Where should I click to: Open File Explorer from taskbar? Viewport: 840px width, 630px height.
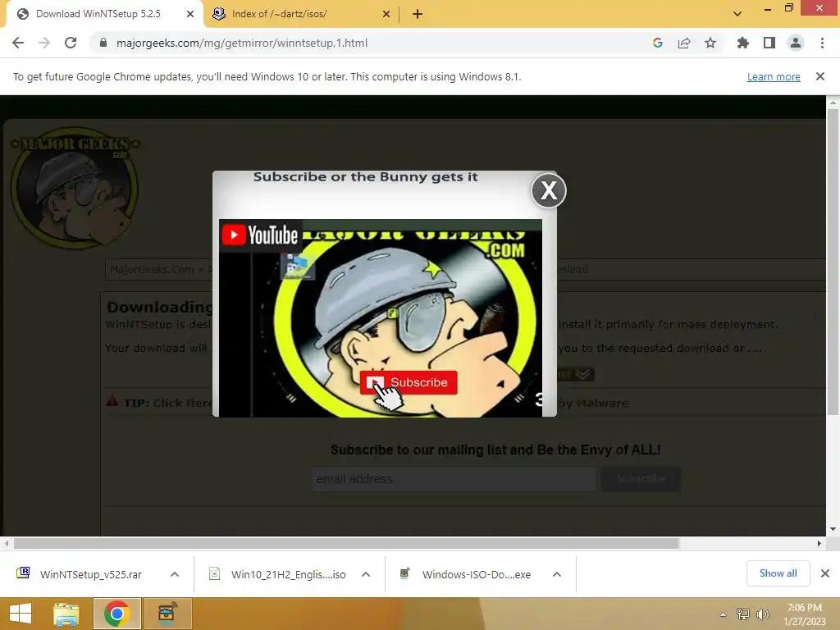coord(66,614)
